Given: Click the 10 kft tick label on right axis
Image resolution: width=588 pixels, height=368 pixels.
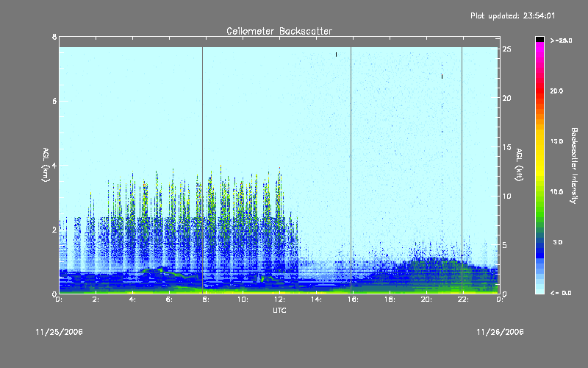Looking at the screenshot, I should point(507,196).
